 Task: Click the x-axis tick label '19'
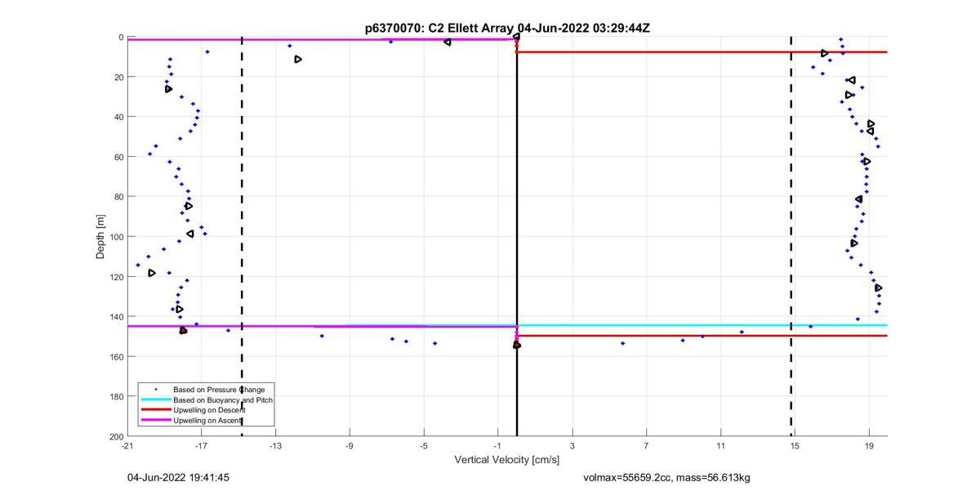pos(869,447)
